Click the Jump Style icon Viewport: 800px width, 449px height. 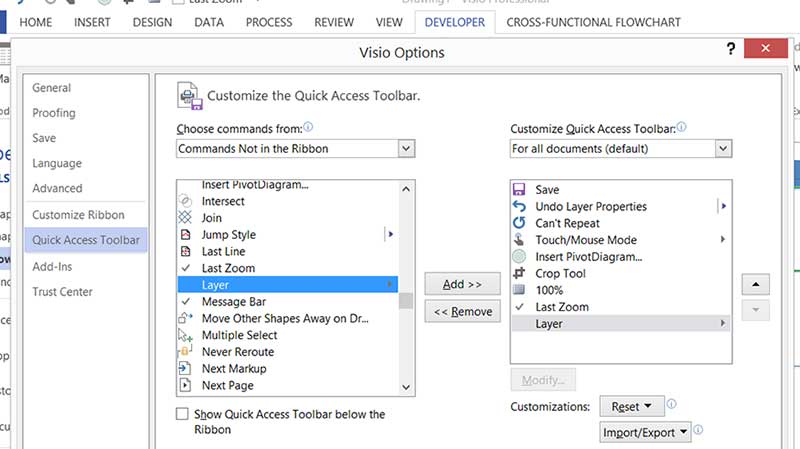coord(185,235)
